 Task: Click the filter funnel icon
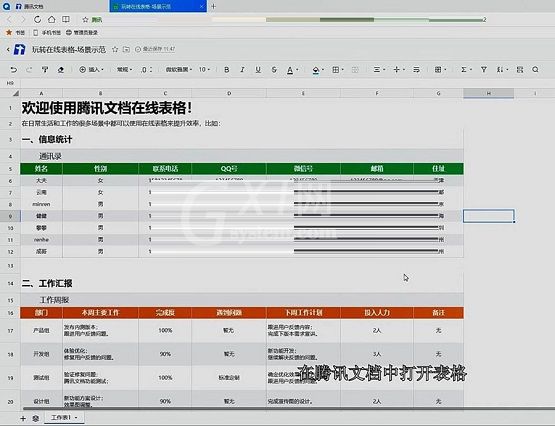[x=484, y=70]
